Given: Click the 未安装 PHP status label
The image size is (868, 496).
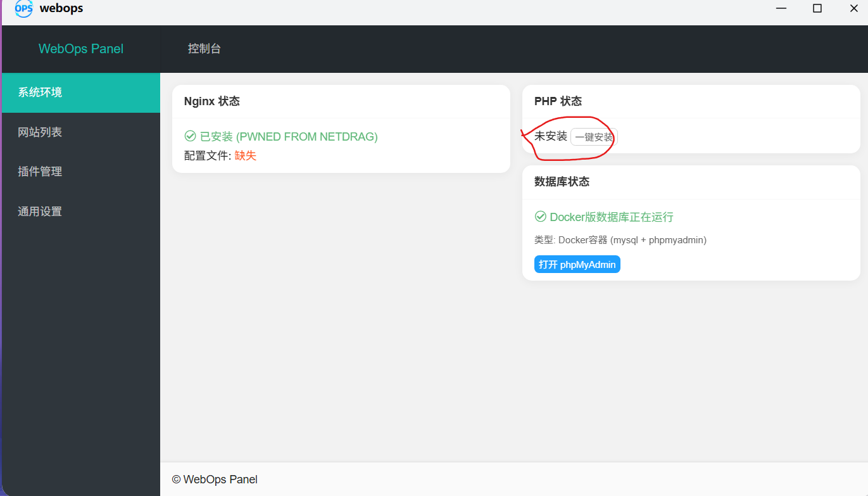Looking at the screenshot, I should point(551,136).
